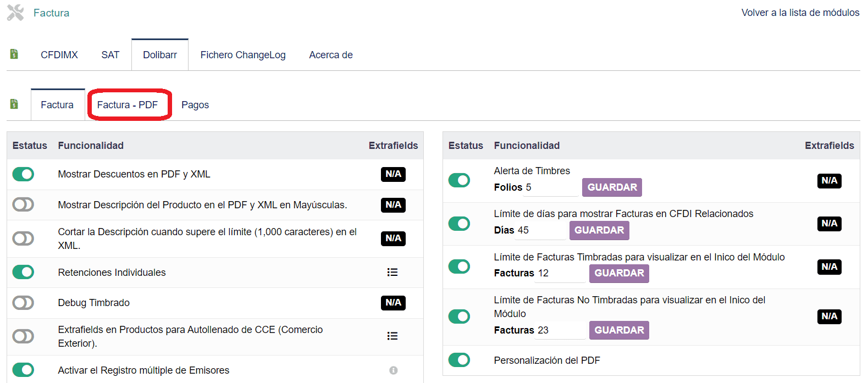Disable Mostrar Descuentos en PDF y XML
The image size is (868, 383).
click(x=23, y=174)
